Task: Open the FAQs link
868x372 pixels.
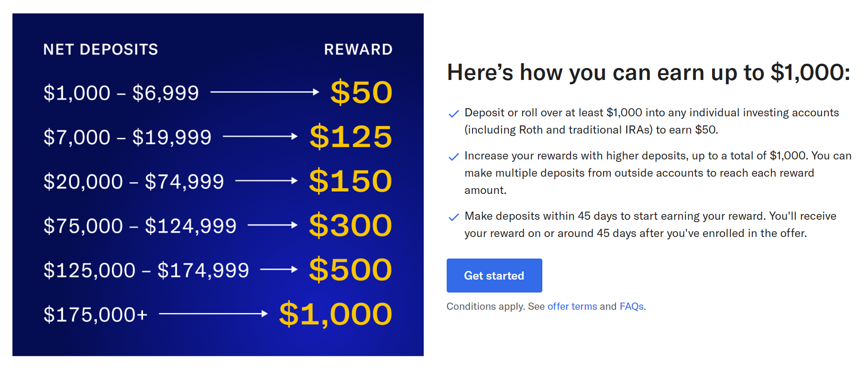Action: 632,306
